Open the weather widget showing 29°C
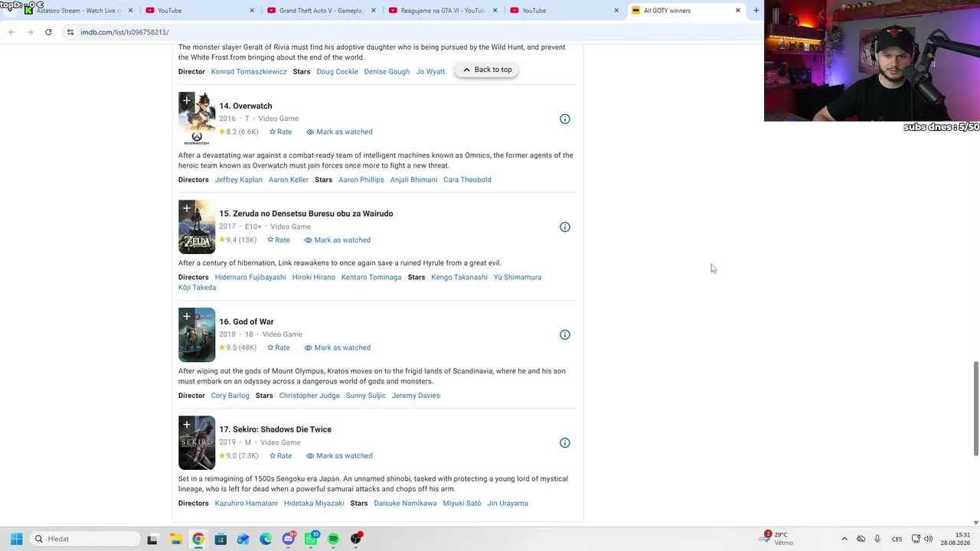Viewport: 980px width, 551px height. click(x=777, y=539)
